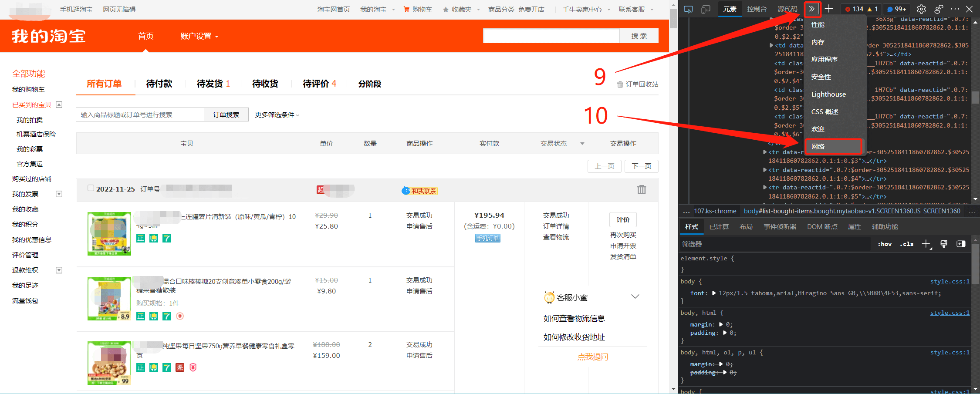
Task: Open the 交易状态 filter dropdown arrow
Action: point(582,144)
